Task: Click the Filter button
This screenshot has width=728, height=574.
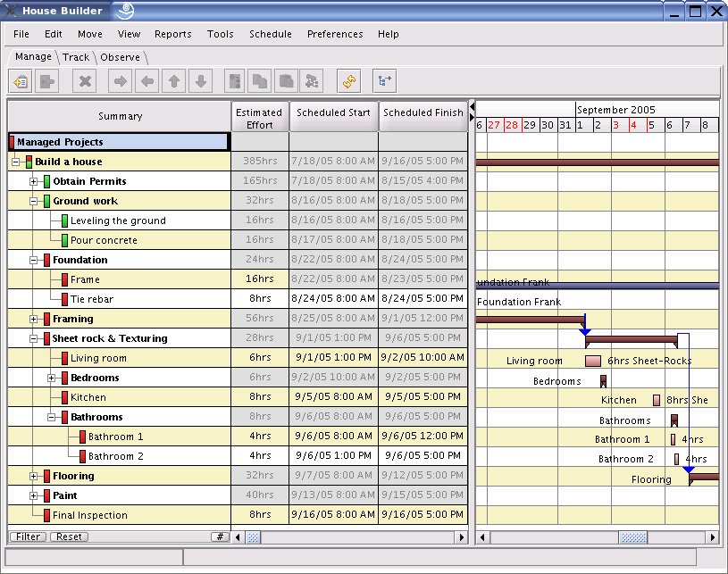Action: tap(28, 537)
